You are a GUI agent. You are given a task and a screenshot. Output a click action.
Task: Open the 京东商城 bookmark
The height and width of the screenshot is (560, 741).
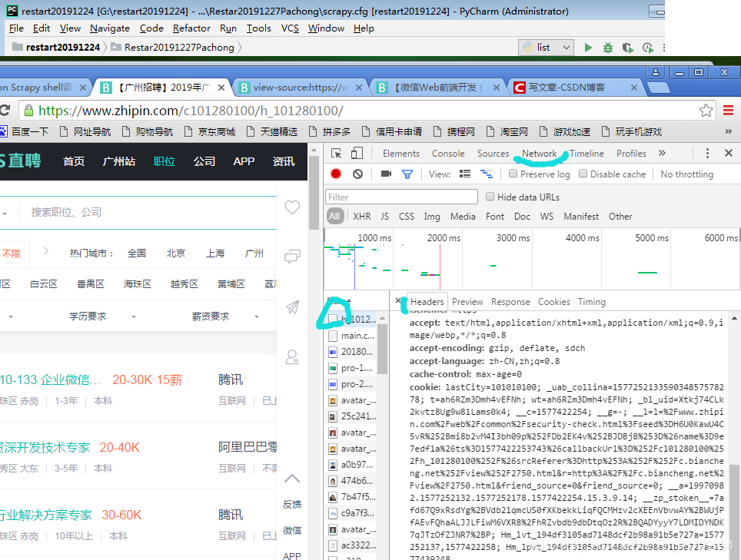(x=210, y=131)
